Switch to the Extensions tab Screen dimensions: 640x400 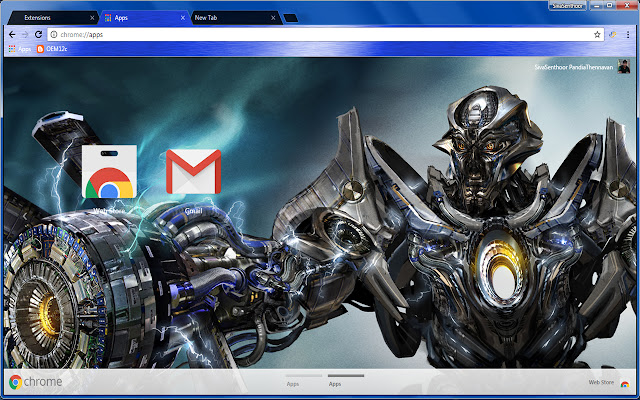click(x=45, y=17)
